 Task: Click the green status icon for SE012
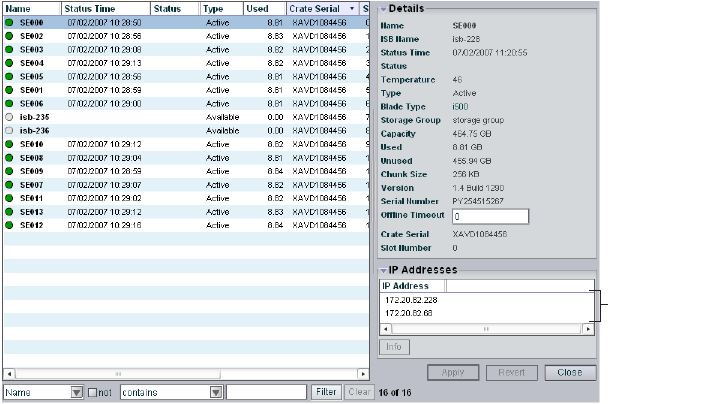(x=9, y=225)
